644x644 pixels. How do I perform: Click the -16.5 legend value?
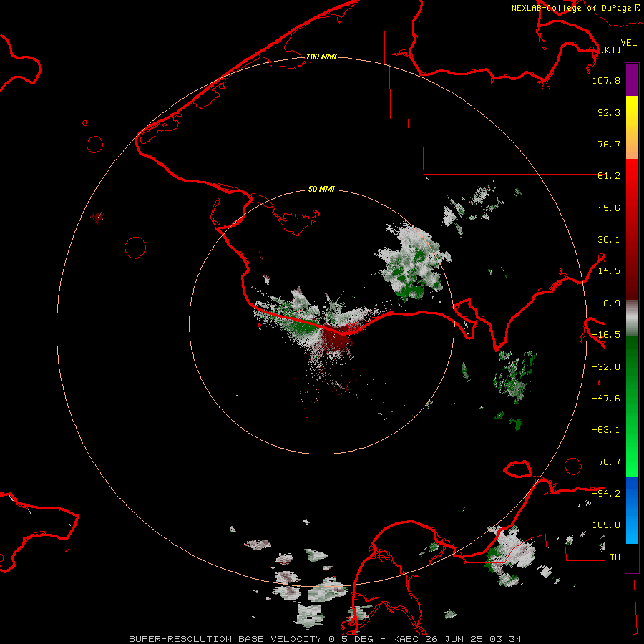coord(606,335)
